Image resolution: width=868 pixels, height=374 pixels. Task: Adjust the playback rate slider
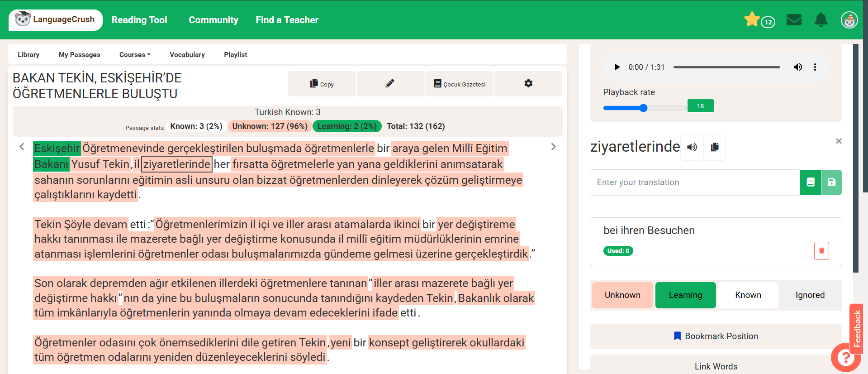[643, 108]
